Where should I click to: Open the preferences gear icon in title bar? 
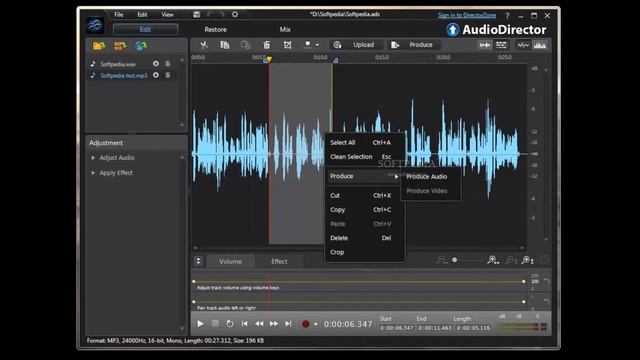235,14
